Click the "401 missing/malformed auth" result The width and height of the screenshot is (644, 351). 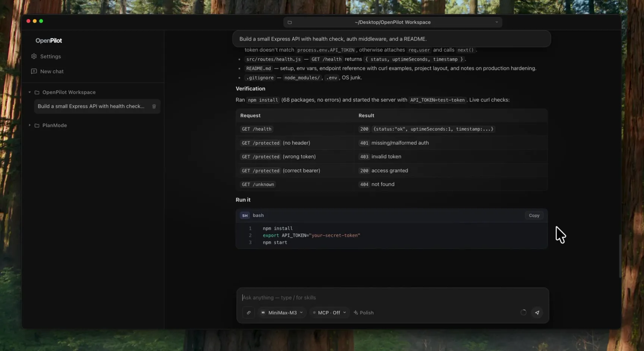pos(394,143)
